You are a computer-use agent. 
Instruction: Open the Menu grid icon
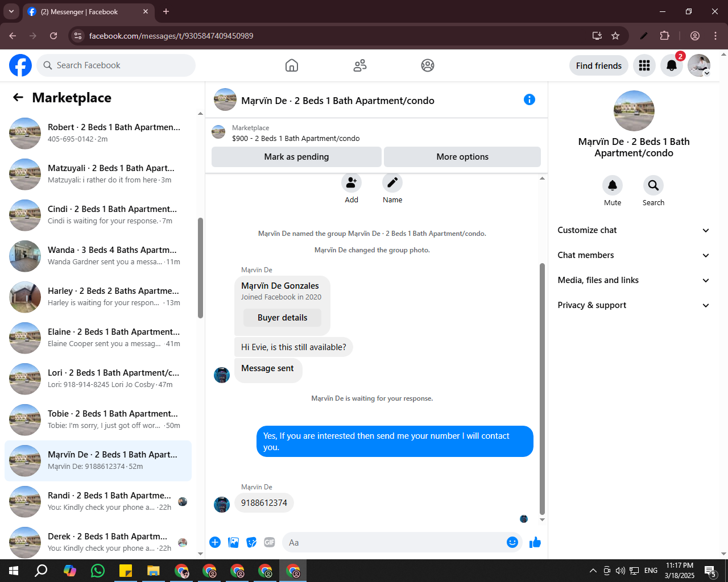click(644, 65)
